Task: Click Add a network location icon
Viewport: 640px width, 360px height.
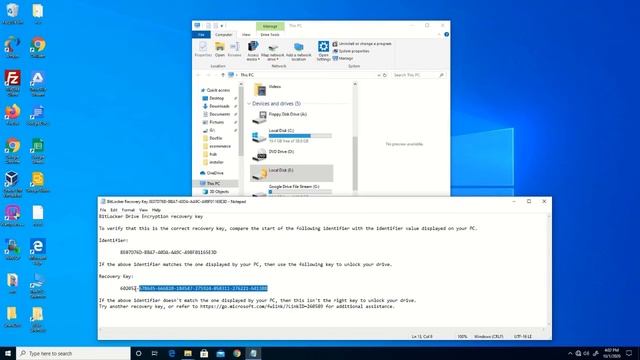Action: click(299, 51)
